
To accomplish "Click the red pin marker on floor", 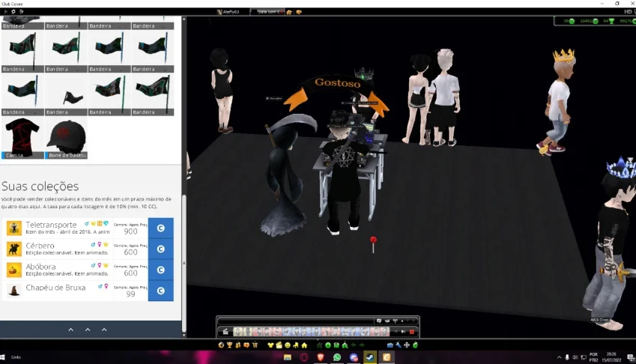I will click(373, 245).
